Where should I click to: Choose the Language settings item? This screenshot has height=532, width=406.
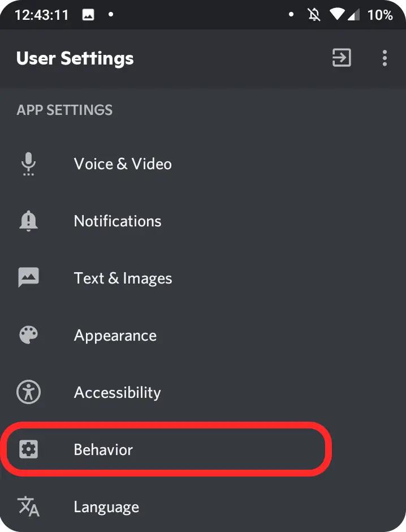pyautogui.click(x=203, y=507)
